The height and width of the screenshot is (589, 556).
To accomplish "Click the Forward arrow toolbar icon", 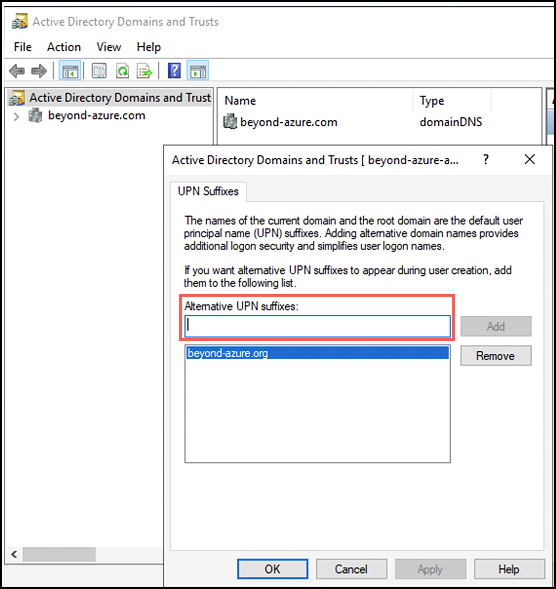I will [x=39, y=71].
